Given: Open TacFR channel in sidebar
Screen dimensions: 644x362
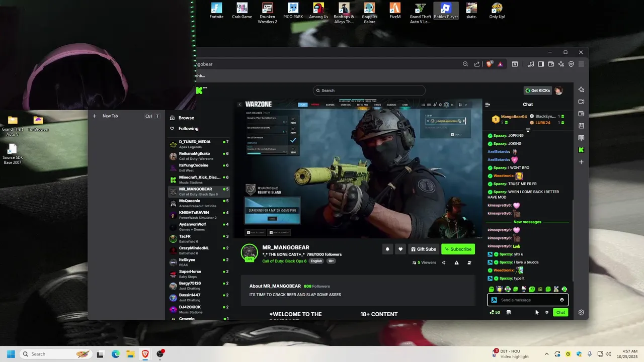Looking at the screenshot, I should coord(199,238).
